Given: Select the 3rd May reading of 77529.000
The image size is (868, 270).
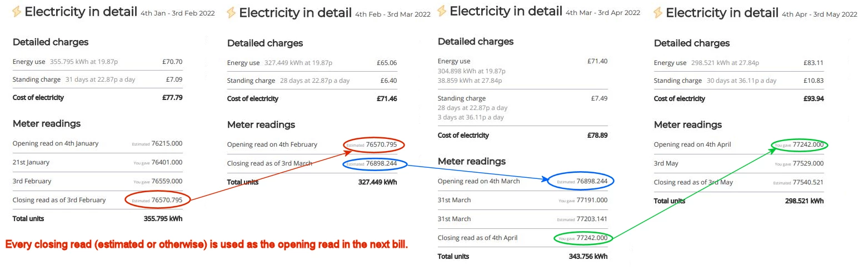Looking at the screenshot, I should tap(808, 164).
